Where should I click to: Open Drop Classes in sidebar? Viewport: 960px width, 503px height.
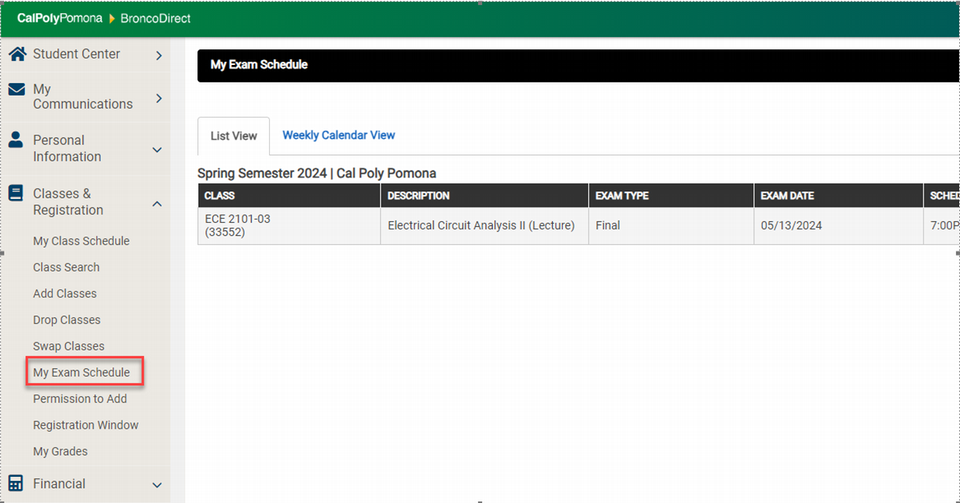tap(67, 320)
